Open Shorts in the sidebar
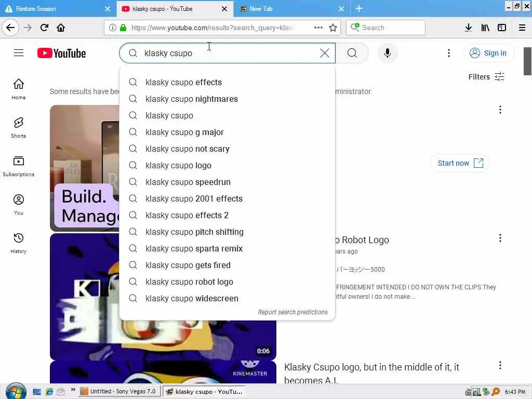 tap(19, 128)
